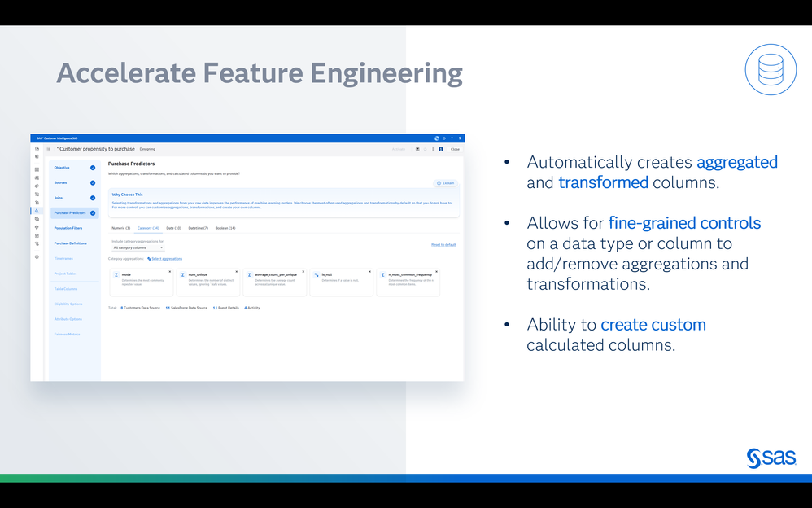Open notifications bell in the blue header
This screenshot has width=812, height=508.
pyautogui.click(x=444, y=138)
